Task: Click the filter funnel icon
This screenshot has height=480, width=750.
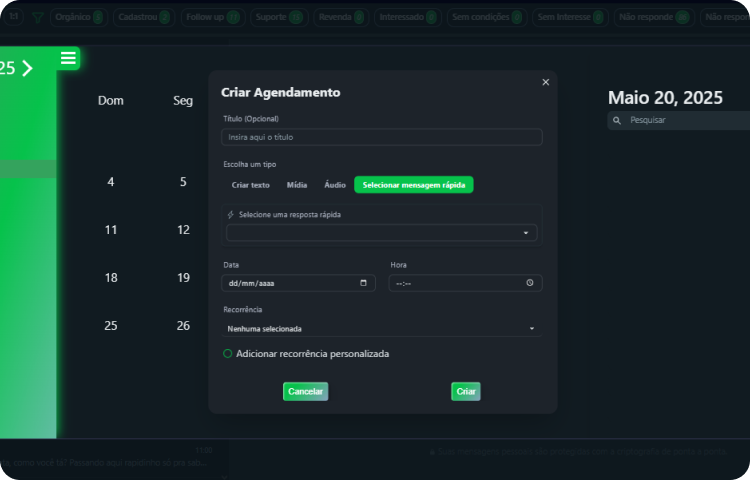Action: click(x=37, y=17)
